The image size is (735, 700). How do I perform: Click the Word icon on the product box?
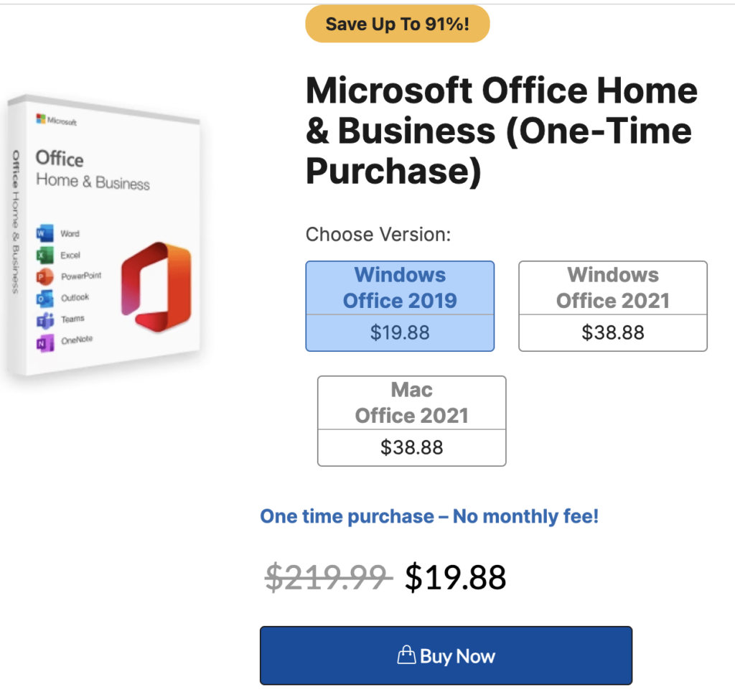pos(44,233)
